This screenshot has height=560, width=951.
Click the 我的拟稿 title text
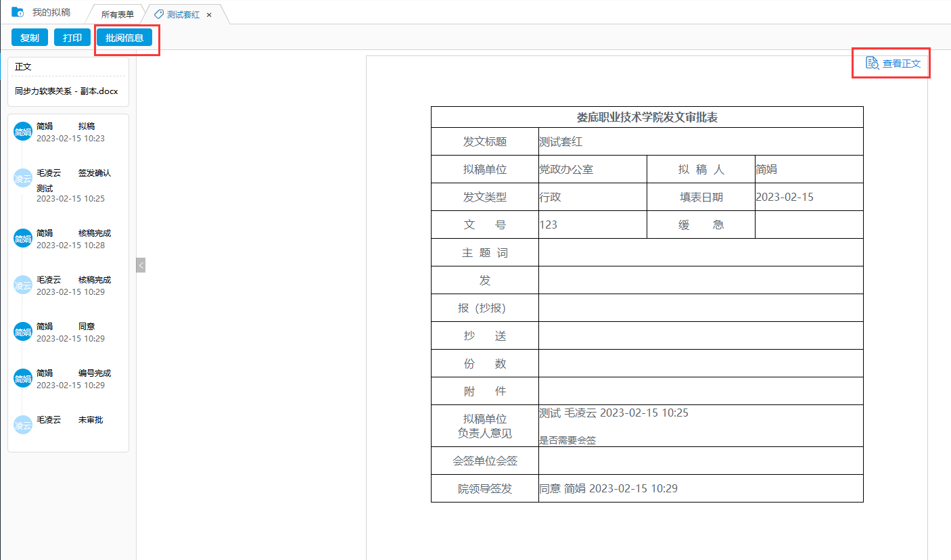(x=51, y=12)
